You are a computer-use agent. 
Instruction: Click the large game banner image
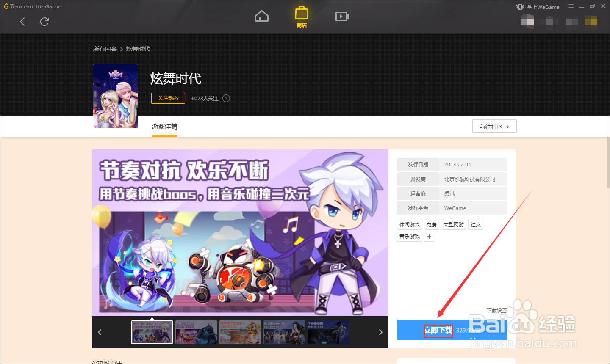click(240, 233)
